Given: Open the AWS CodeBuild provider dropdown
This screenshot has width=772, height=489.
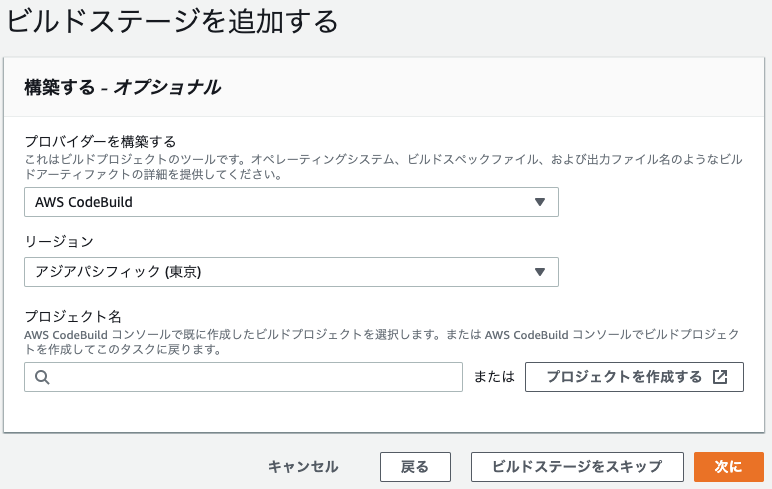Looking at the screenshot, I should coord(291,202).
